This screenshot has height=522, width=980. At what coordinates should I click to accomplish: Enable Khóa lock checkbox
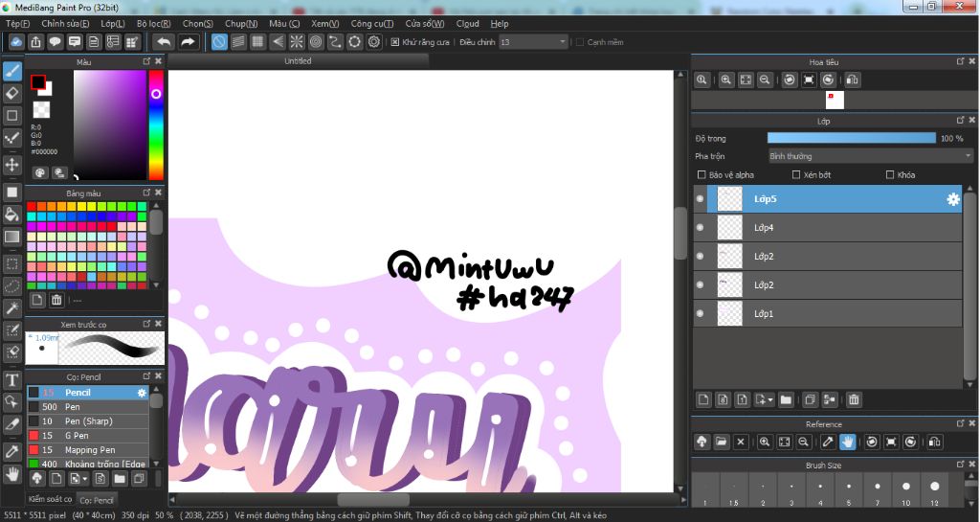890,175
